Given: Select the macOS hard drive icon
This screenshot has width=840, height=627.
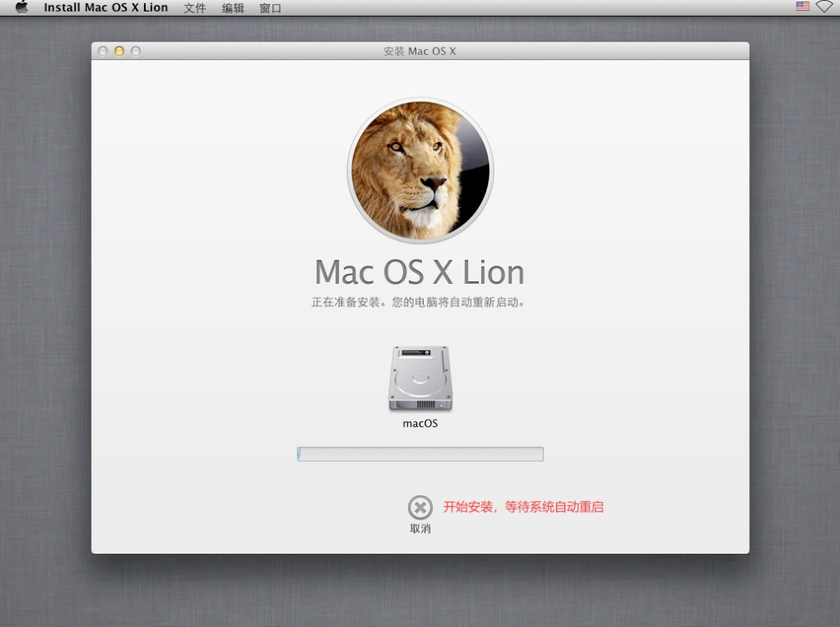Looking at the screenshot, I should click(420, 379).
